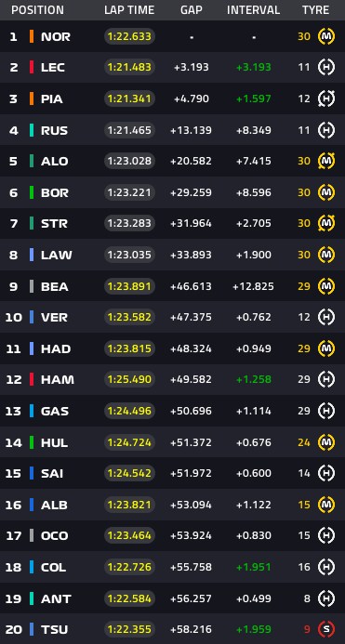Click Alonso's medium tyre icon
This screenshot has height=644, width=345.
pos(326,161)
